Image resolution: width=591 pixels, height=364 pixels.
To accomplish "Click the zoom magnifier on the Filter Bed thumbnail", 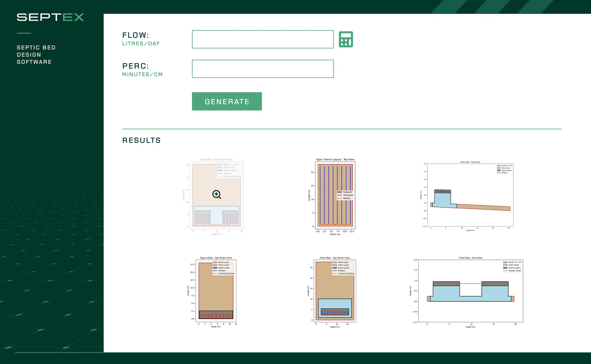I will click(217, 194).
